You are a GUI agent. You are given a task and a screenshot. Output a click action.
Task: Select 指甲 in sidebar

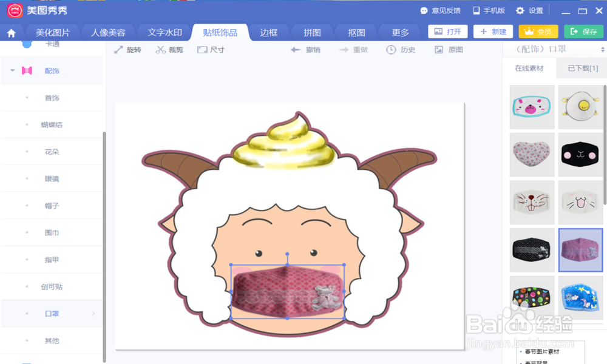click(x=52, y=260)
